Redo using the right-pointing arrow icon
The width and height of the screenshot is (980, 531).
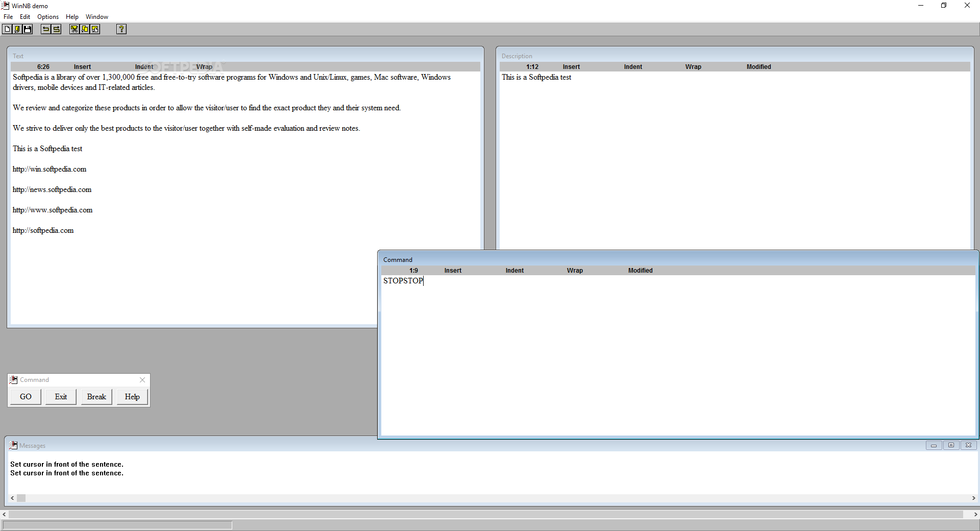tap(56, 29)
